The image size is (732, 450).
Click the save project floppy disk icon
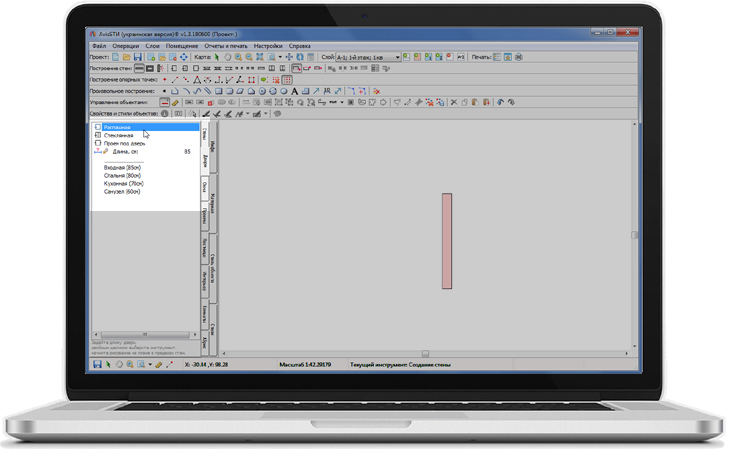point(139,57)
